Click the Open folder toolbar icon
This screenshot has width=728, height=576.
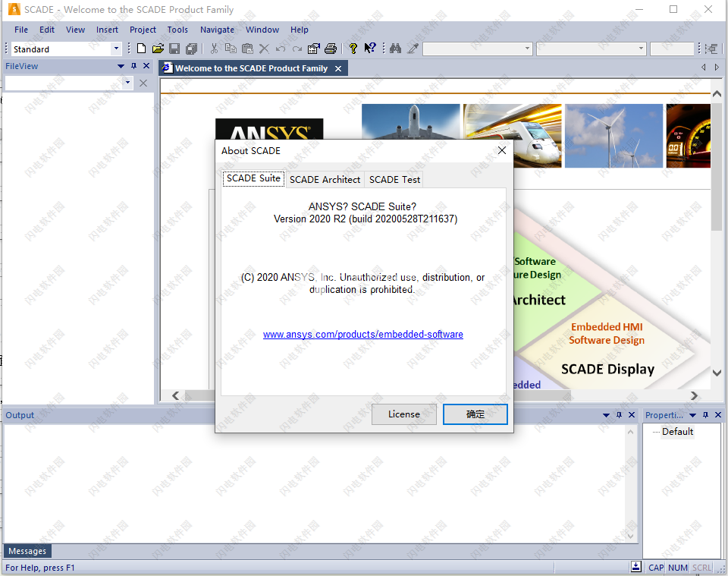[158, 49]
